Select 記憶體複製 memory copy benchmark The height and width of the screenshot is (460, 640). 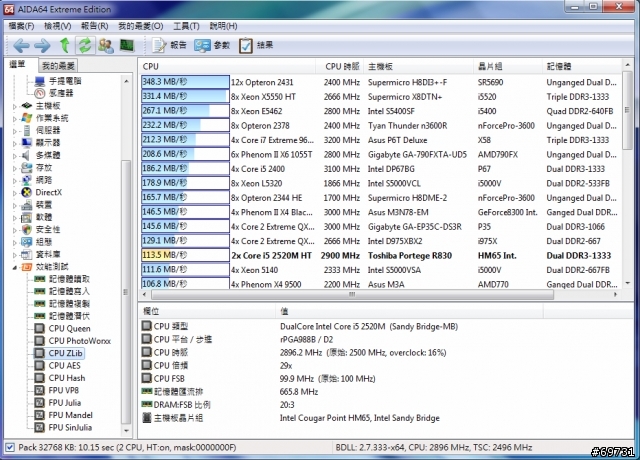click(x=69, y=304)
